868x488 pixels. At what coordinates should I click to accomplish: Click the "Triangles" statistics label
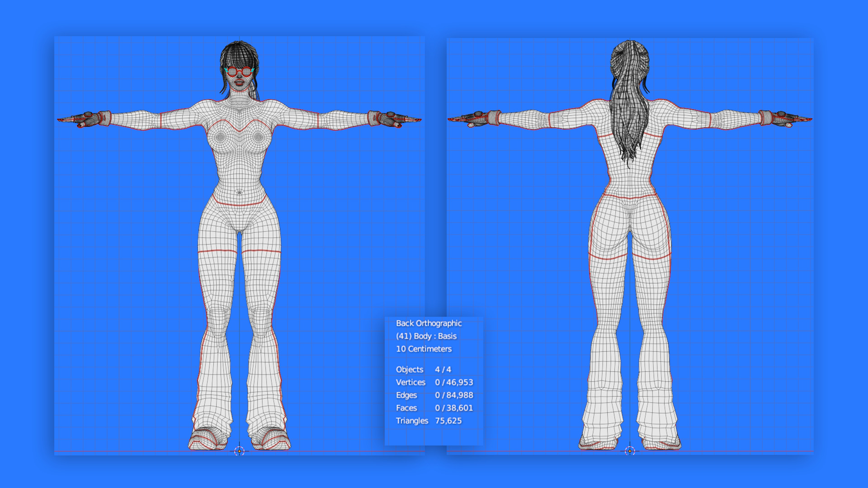coord(412,421)
